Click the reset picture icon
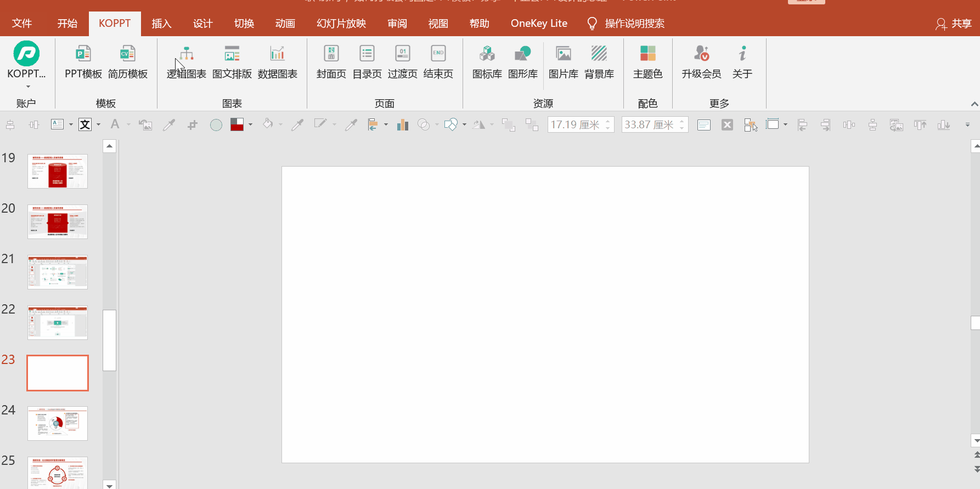 145,125
